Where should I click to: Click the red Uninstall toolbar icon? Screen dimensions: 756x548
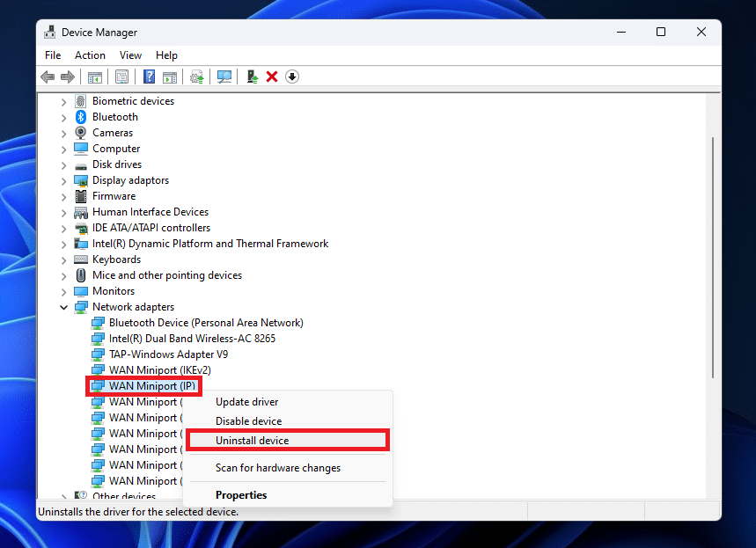pos(271,77)
